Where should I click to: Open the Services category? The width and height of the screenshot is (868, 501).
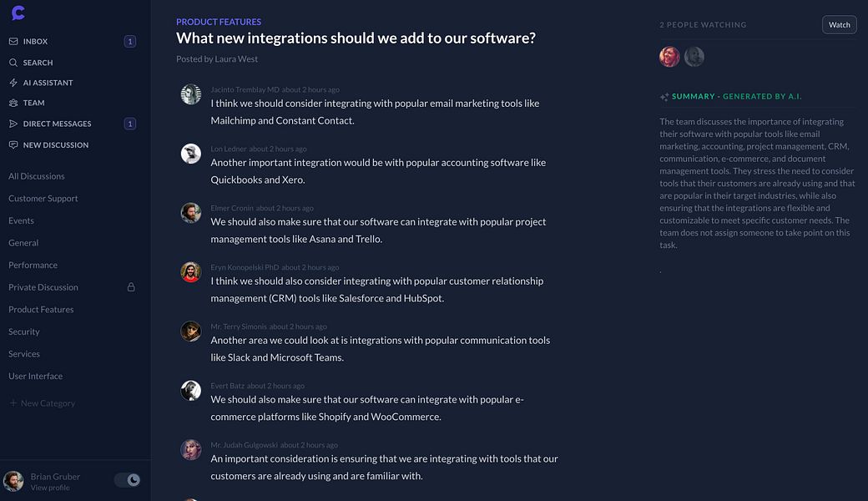[x=24, y=353]
